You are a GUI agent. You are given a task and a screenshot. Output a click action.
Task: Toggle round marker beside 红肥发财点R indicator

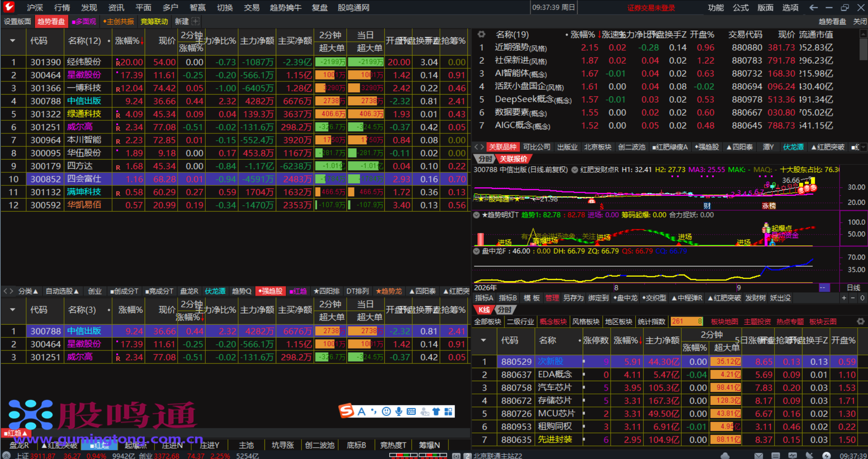pyautogui.click(x=575, y=170)
